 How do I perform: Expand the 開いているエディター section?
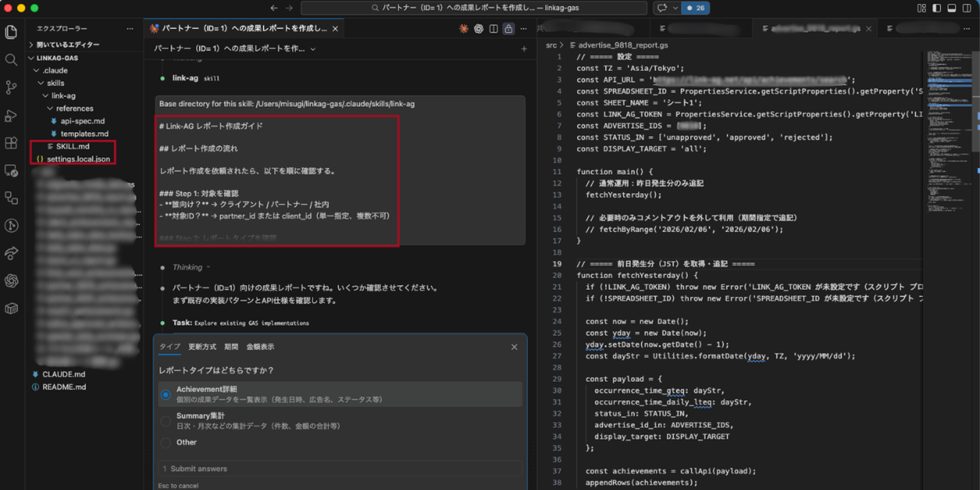[67, 44]
